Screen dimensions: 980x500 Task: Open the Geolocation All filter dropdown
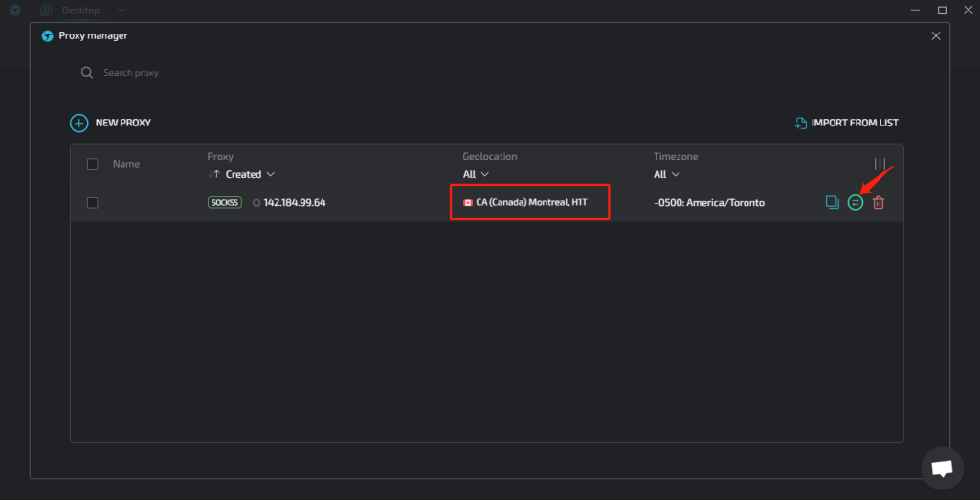point(476,174)
